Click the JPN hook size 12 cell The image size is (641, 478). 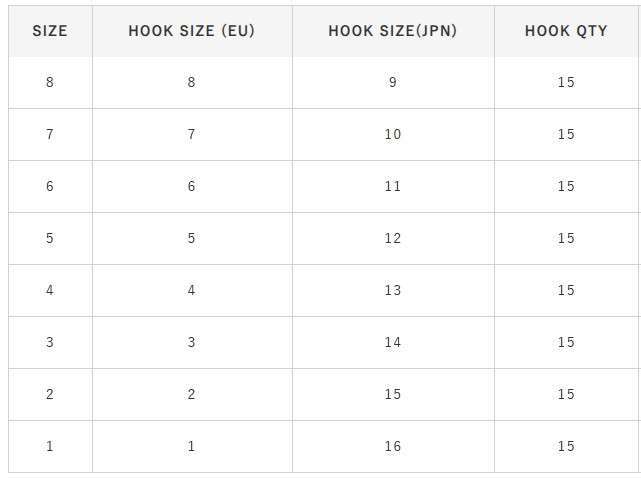coord(393,238)
